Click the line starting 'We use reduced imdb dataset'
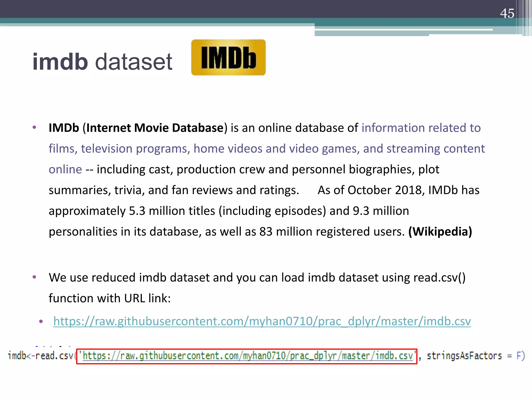Viewport: 532px width, 399px height. point(257,278)
